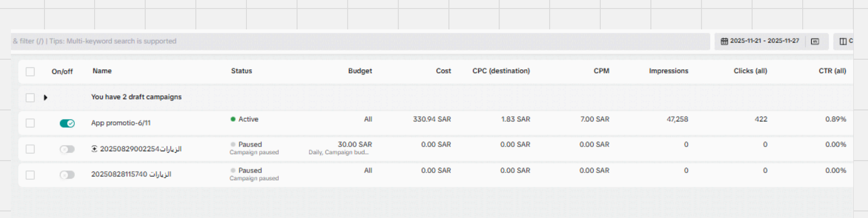The width and height of the screenshot is (868, 218).
Task: Open campaign 20250828115740 by its name
Action: 131,175
